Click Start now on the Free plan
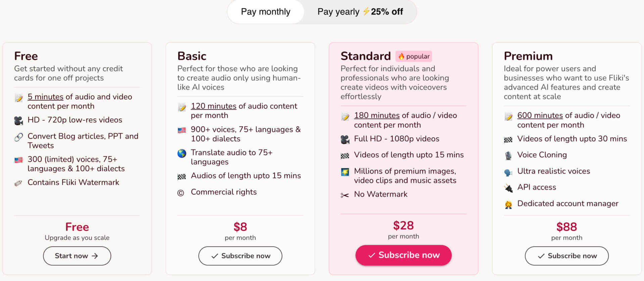The height and width of the screenshot is (281, 644). click(x=77, y=256)
